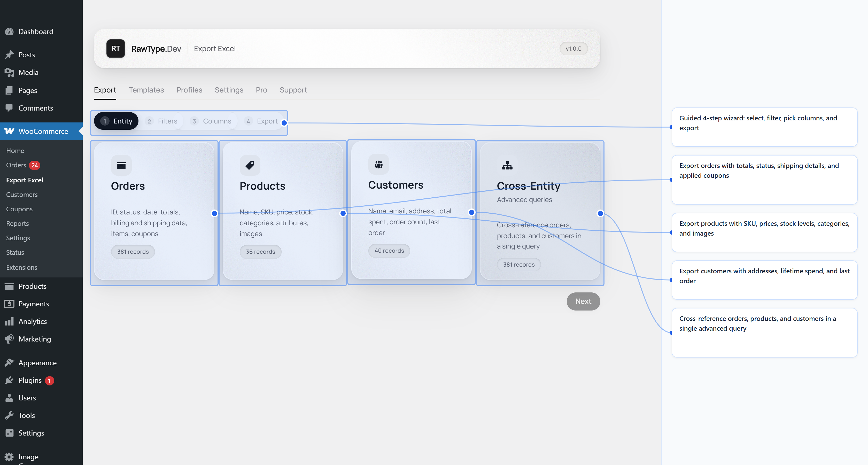Click the Dashboard gauge icon
The height and width of the screenshot is (465, 868).
10,31
